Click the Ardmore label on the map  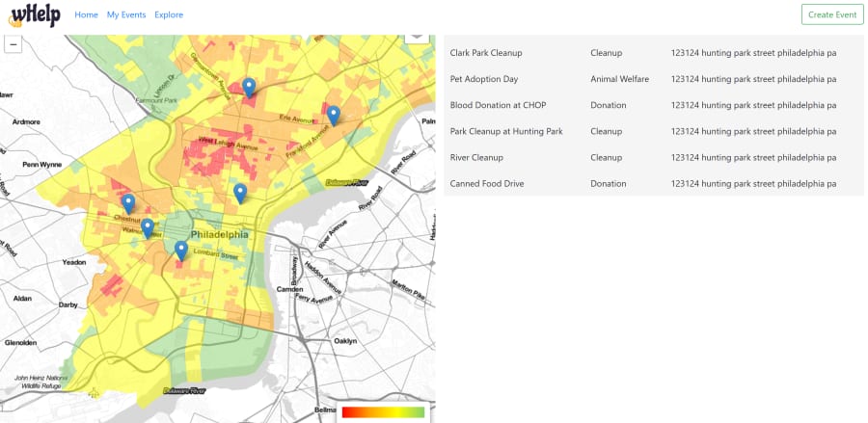tap(26, 121)
